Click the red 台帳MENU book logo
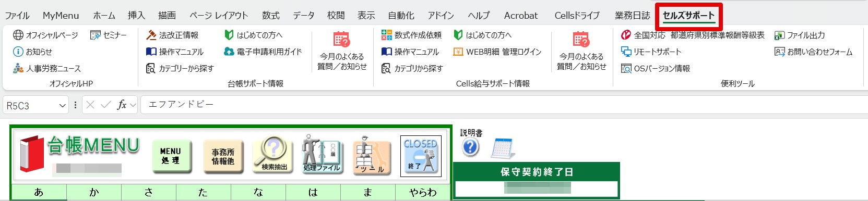Screen dimensions: 868x201 tap(32, 154)
